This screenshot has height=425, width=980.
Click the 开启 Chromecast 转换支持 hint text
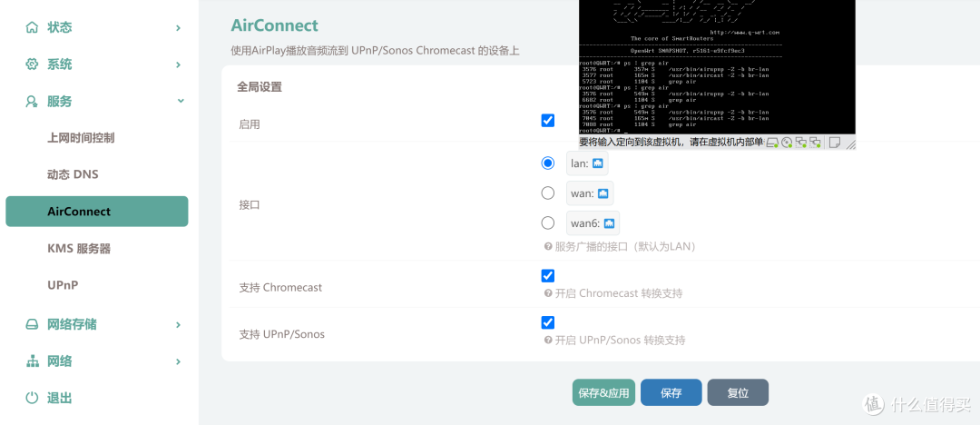click(x=619, y=293)
